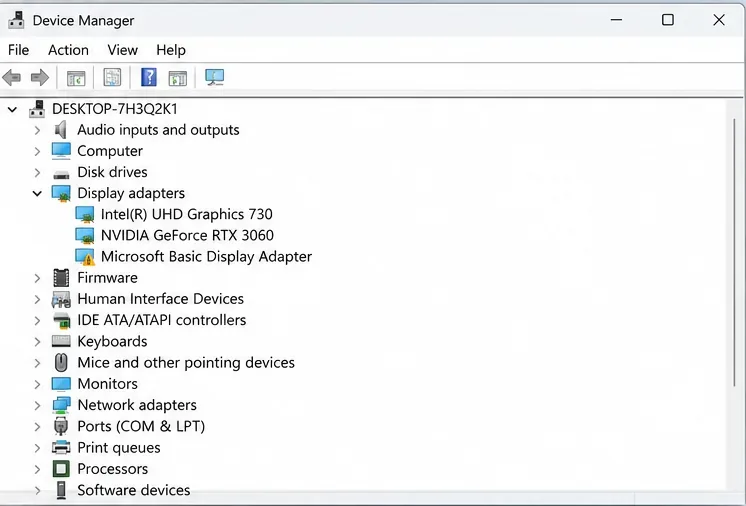This screenshot has width=746, height=506.
Task: Select the Microsoft Basic Display Adapter label
Action: coord(206,257)
